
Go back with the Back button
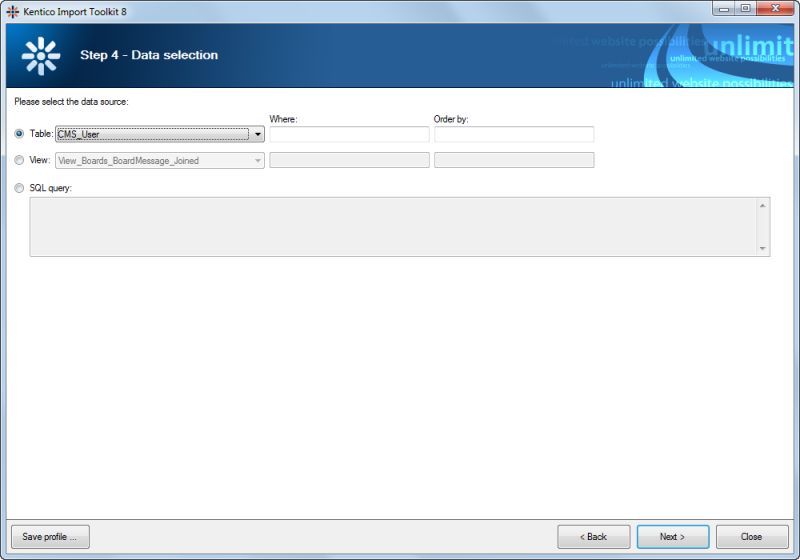pyautogui.click(x=593, y=537)
